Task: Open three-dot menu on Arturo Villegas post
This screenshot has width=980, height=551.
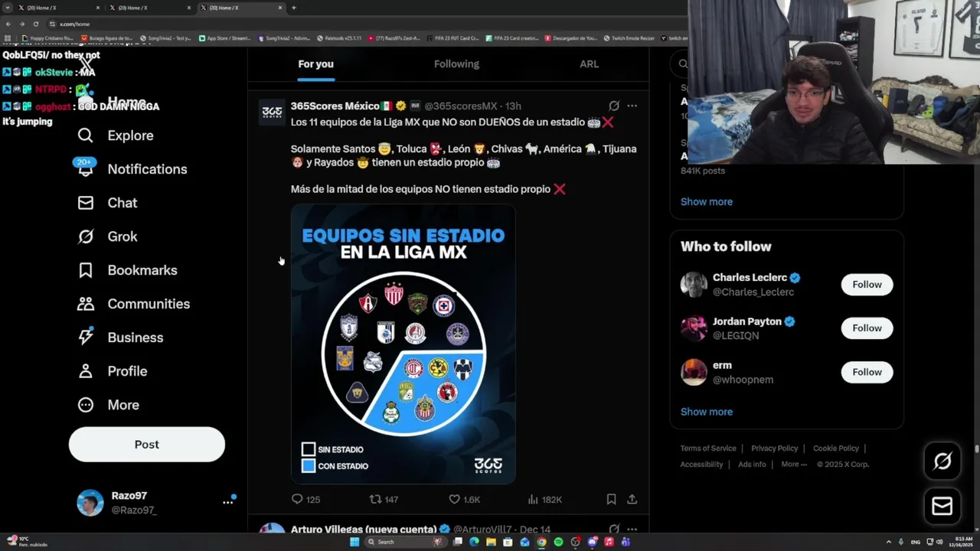Action: [632, 529]
